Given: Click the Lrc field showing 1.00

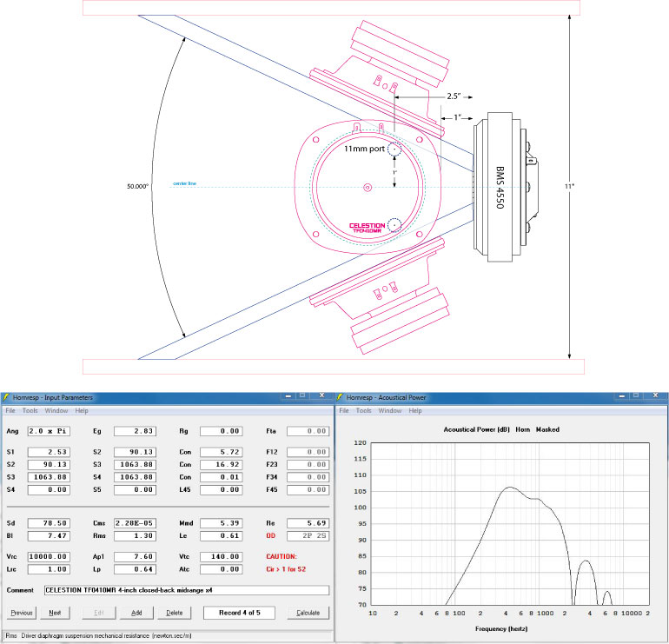Looking at the screenshot, I should pos(49,569).
